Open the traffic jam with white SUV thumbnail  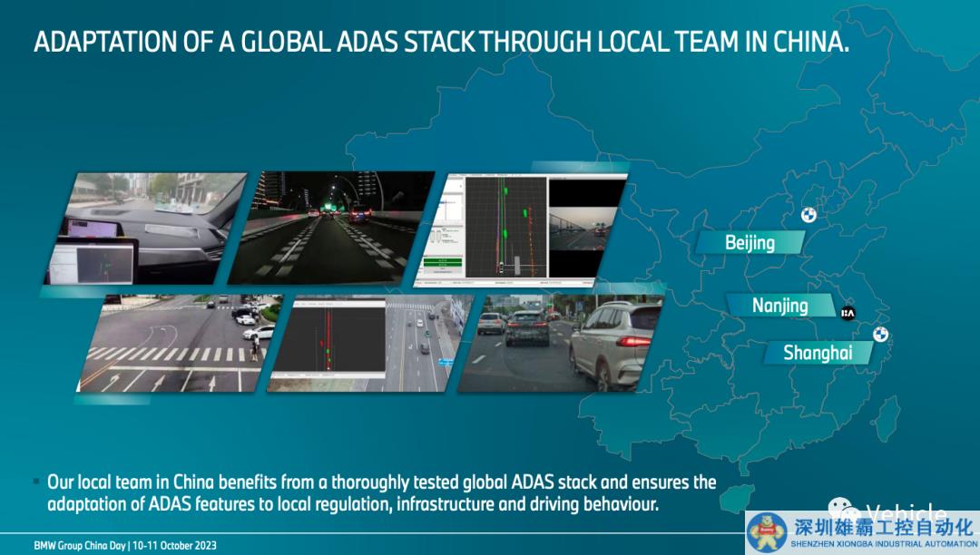tap(561, 343)
